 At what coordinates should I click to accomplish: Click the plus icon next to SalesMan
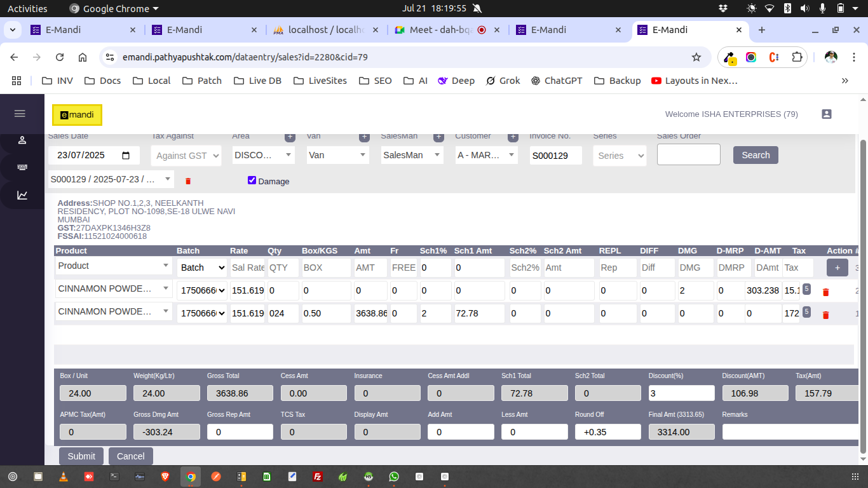point(438,137)
